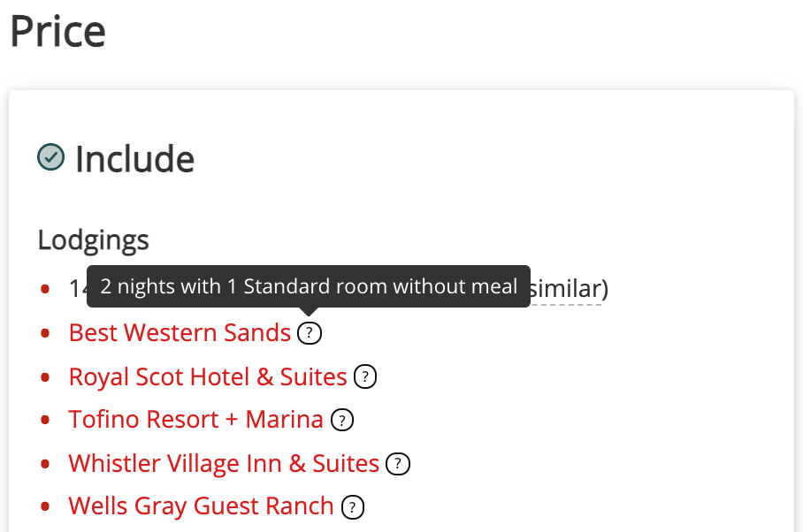Click the red bullet on the first Lodgings row
This screenshot has height=532, width=803.
point(45,289)
